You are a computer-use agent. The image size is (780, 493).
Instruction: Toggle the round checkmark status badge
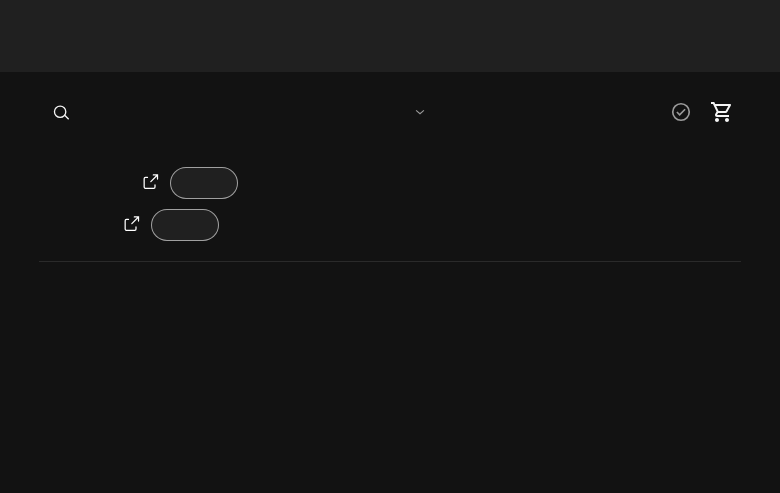click(681, 112)
